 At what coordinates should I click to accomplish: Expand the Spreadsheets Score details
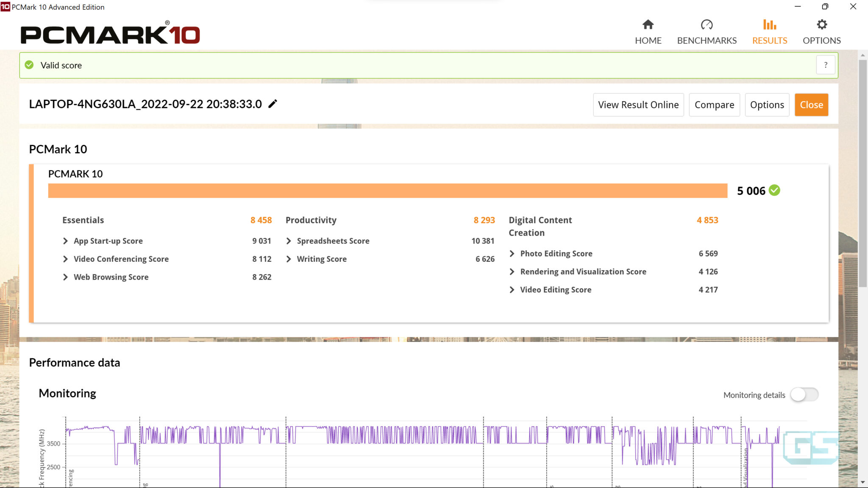click(289, 241)
